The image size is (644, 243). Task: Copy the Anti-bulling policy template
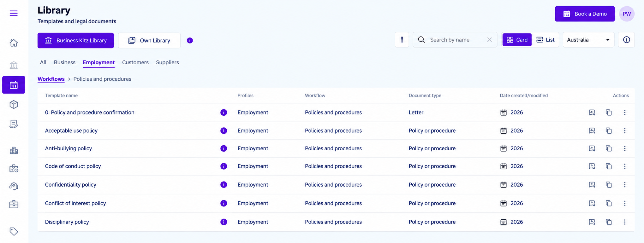click(x=609, y=148)
